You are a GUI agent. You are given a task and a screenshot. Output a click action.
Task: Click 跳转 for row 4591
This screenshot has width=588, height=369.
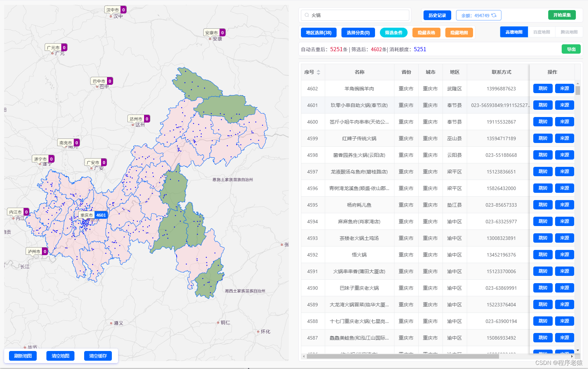[x=543, y=271]
